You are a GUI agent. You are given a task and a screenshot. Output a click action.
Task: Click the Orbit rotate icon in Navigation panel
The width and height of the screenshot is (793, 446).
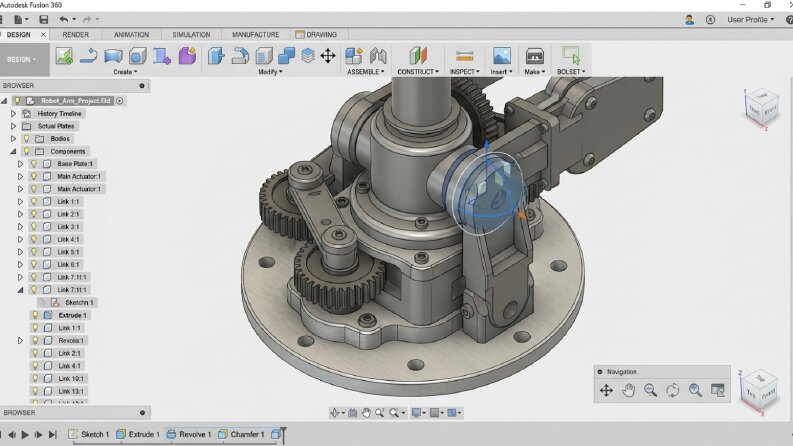pyautogui.click(x=673, y=390)
